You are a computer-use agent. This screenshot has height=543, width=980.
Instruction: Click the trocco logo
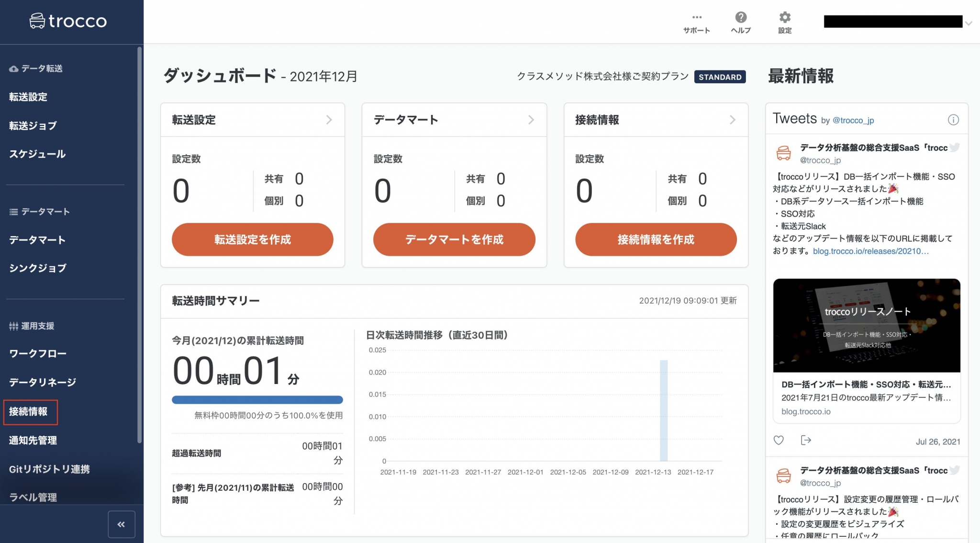pyautogui.click(x=68, y=21)
